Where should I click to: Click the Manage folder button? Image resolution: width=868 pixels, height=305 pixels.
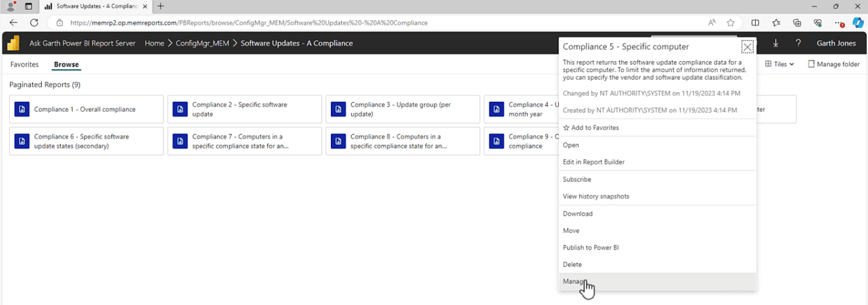coord(833,64)
